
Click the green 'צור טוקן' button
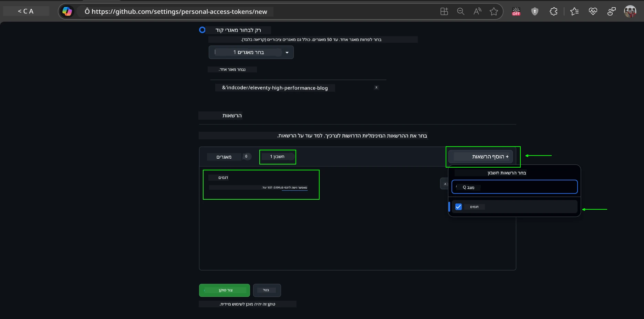point(224,290)
